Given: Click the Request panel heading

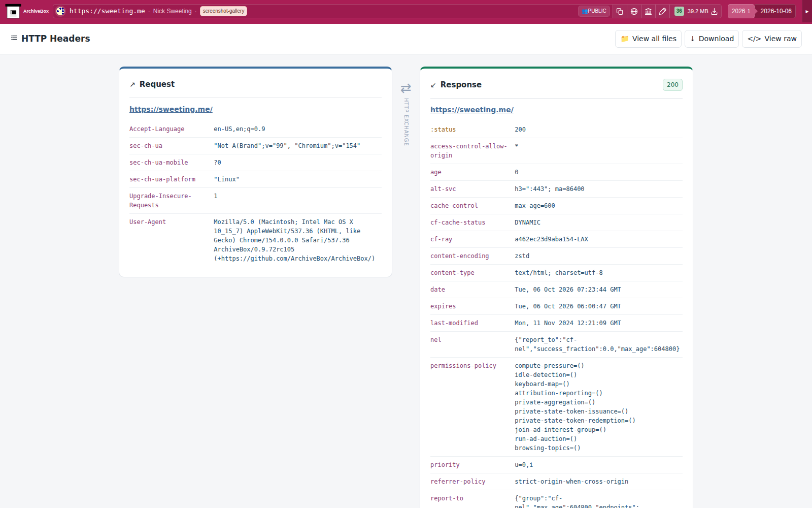Looking at the screenshot, I should tap(157, 84).
